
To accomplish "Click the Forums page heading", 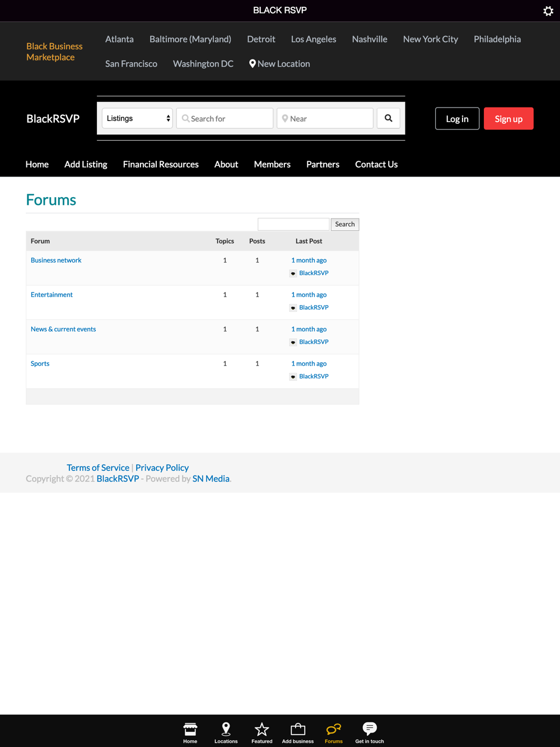I will point(51,200).
